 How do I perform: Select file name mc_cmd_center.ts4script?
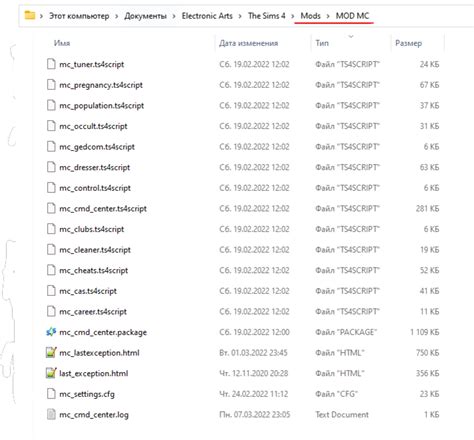[x=103, y=209]
